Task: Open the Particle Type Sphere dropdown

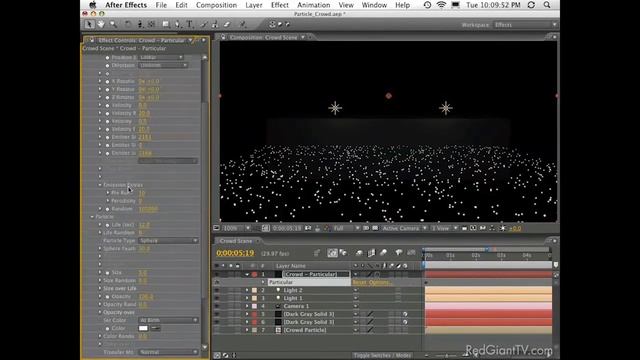Action: [168, 240]
